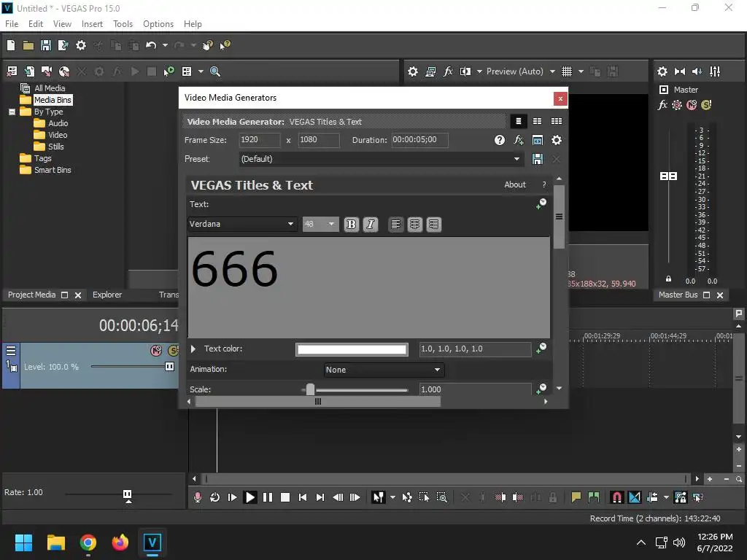Collapse the By Type tree node

click(12, 112)
